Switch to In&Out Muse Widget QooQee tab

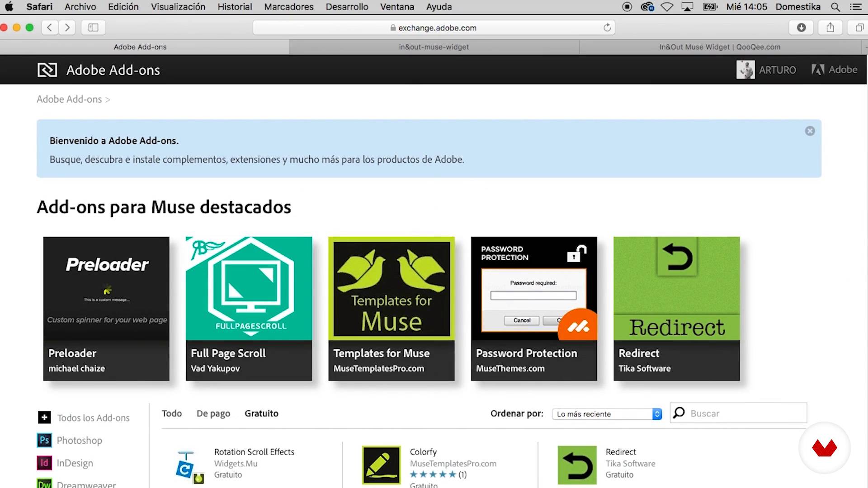720,47
